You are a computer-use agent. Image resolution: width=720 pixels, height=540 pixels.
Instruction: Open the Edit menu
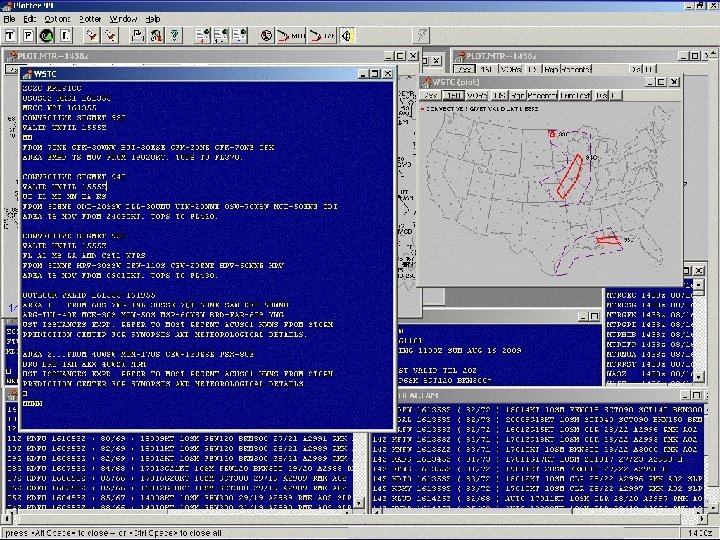pos(29,19)
